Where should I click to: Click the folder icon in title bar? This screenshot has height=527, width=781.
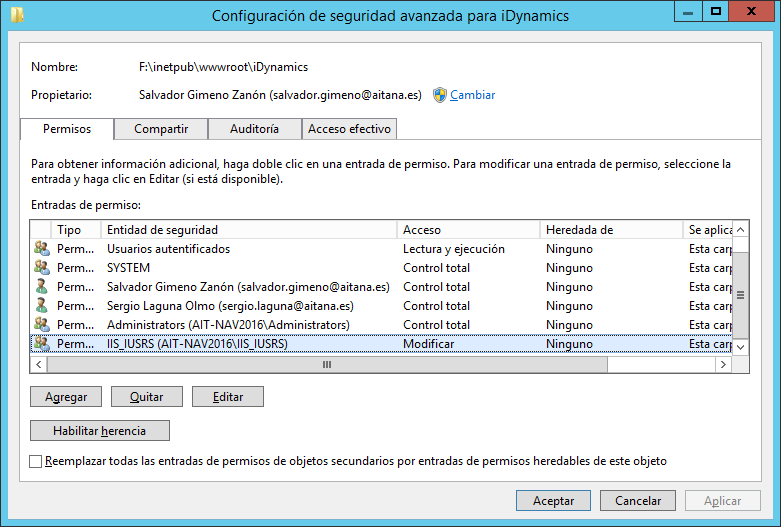[17, 14]
